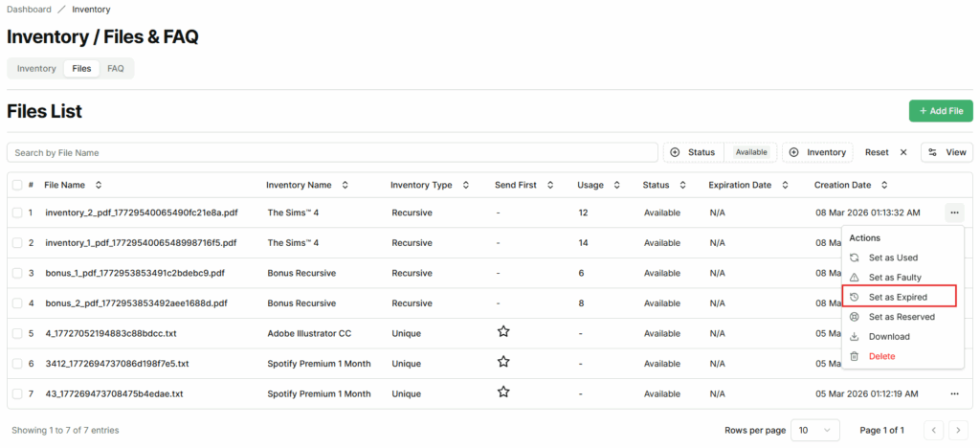Toggle the select-all checkbox in table header
The height and width of the screenshot is (448, 980).
click(16, 185)
